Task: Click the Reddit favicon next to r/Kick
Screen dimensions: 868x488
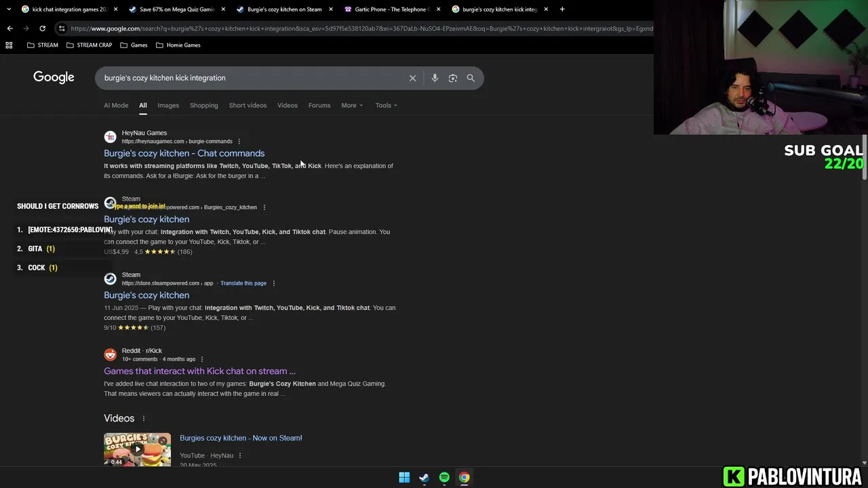Action: click(110, 354)
